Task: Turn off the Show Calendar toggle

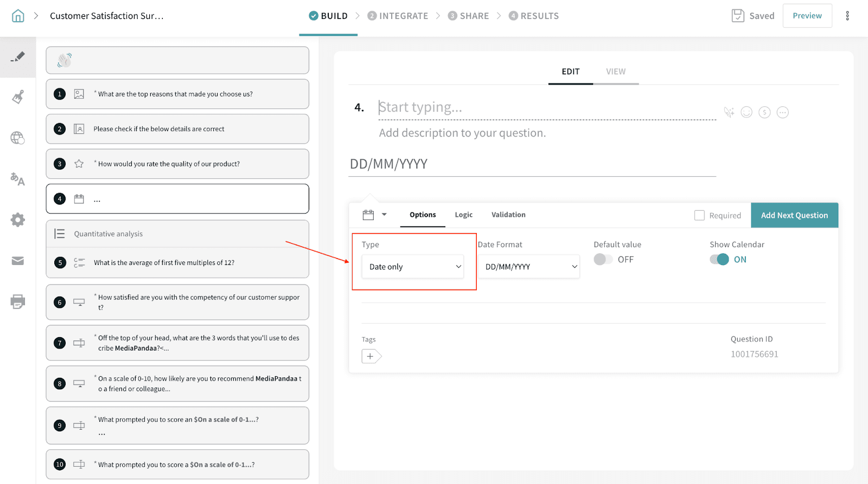Action: tap(719, 260)
